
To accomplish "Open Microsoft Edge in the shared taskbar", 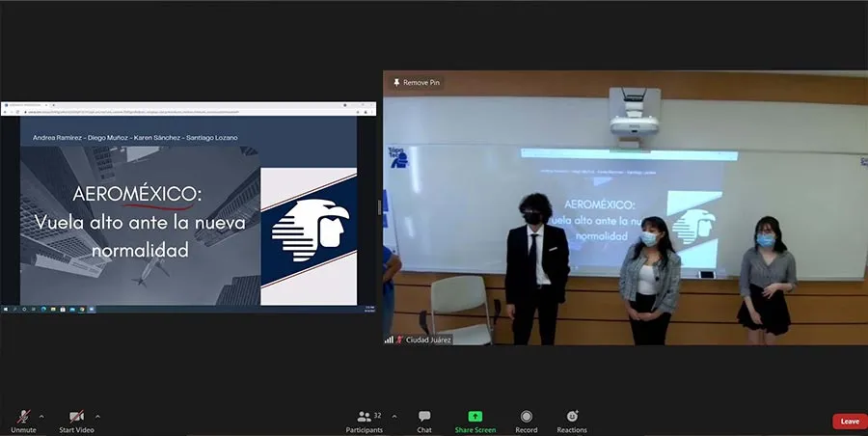I will tap(43, 309).
